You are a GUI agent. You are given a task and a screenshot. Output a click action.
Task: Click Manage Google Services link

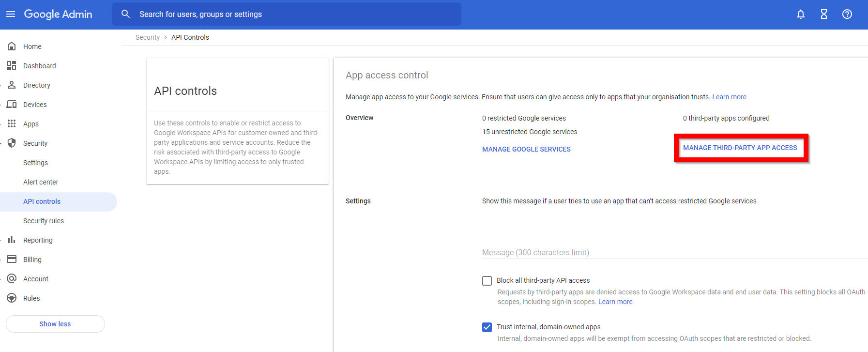[526, 149]
